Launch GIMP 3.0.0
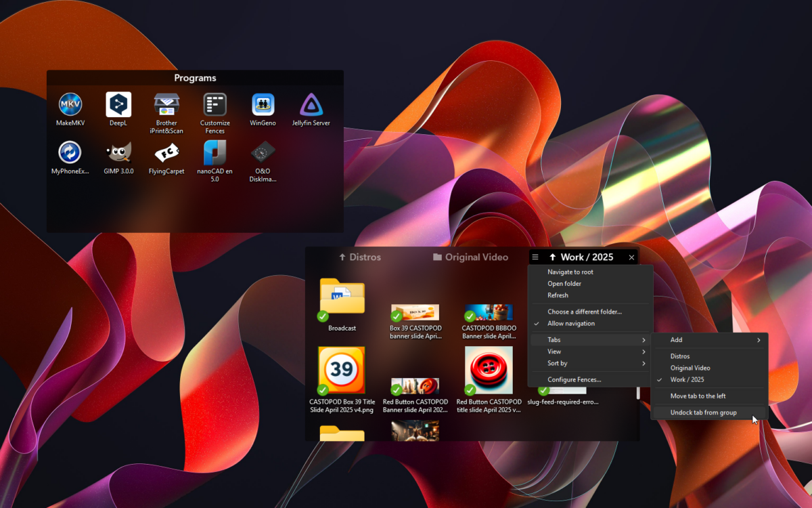 118,152
